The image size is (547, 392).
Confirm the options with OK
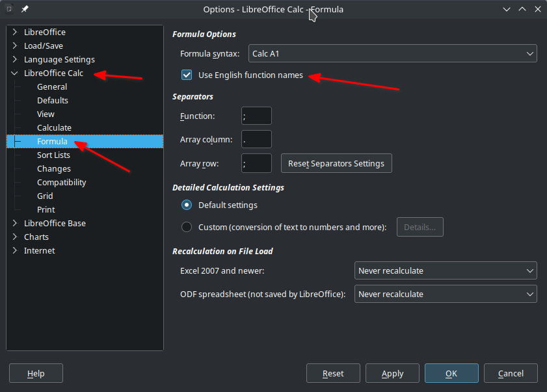(x=451, y=373)
